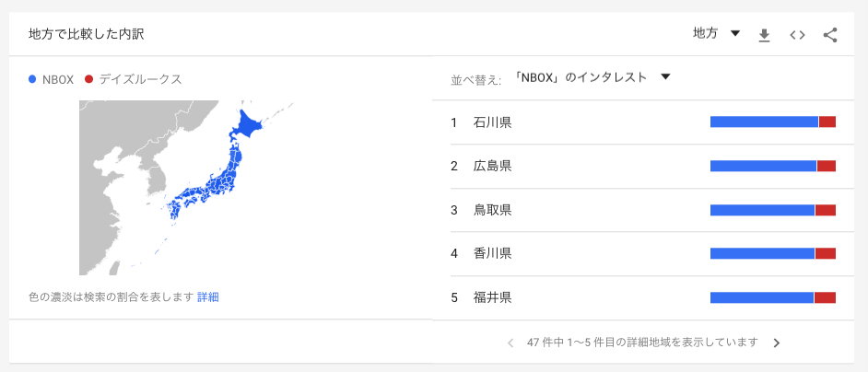Screen dimensions: 868x372
Task: Go to next page of regions
Action: click(x=776, y=343)
